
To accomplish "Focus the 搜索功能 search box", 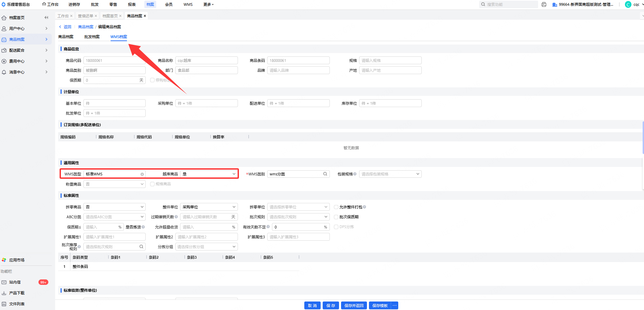I will click(x=509, y=4).
